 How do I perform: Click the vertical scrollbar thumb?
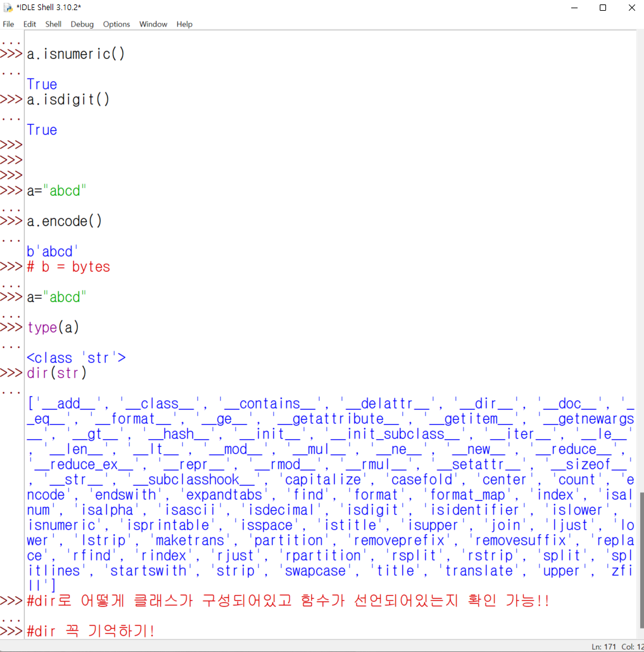point(641,560)
